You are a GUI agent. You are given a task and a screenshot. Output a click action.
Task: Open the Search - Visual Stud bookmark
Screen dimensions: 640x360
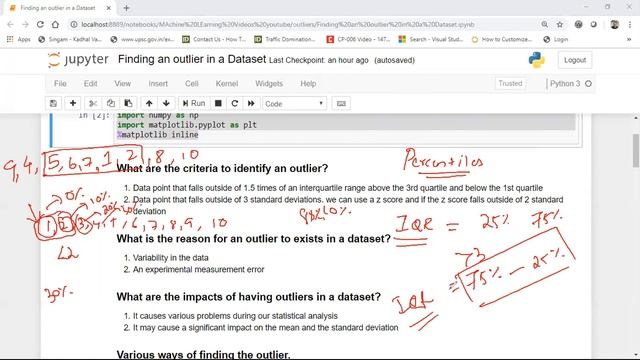431,39
